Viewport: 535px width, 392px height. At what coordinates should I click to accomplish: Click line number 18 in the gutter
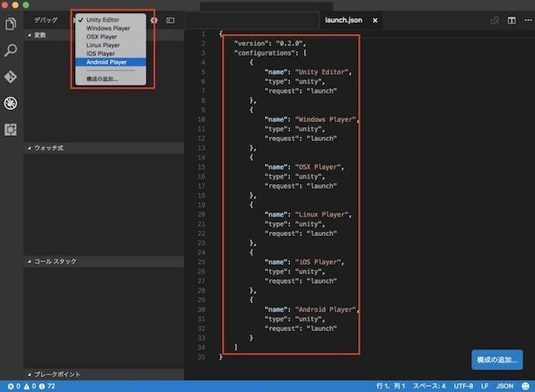[201, 195]
